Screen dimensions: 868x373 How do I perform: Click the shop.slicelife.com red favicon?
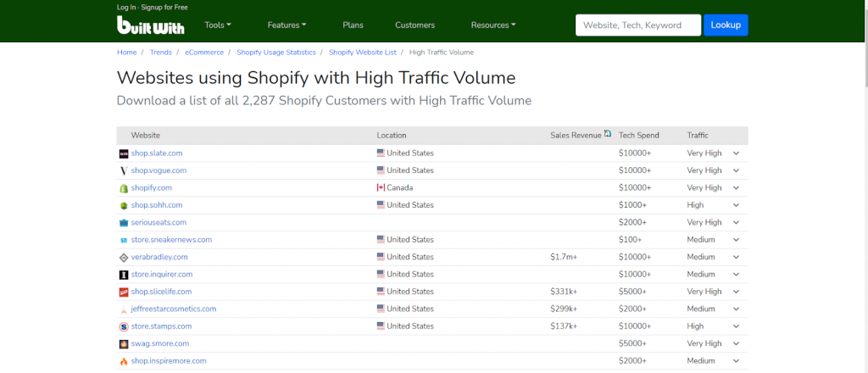124,292
